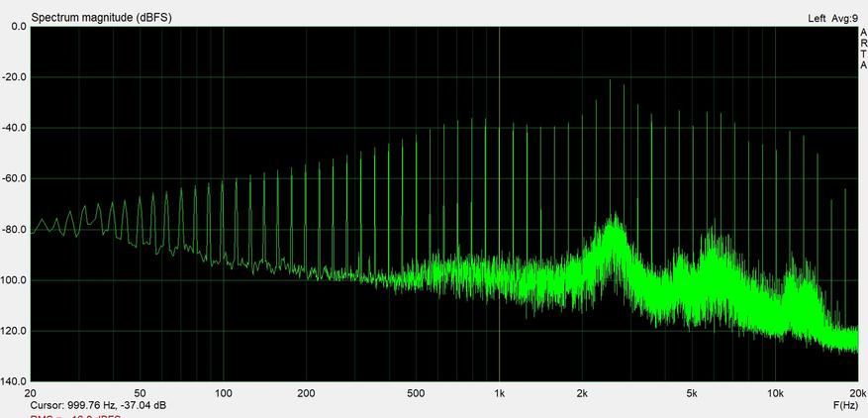
Task: Click the '10k' frequency axis label
Action: tap(775, 393)
